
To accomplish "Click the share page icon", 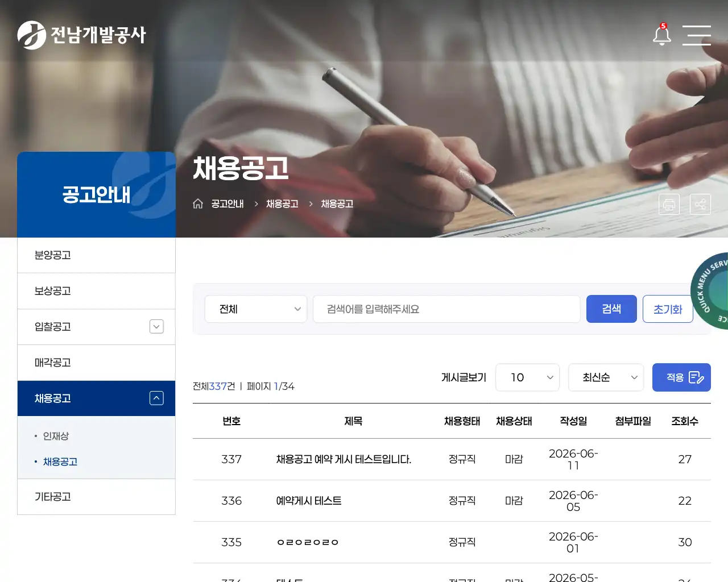I will [700, 204].
